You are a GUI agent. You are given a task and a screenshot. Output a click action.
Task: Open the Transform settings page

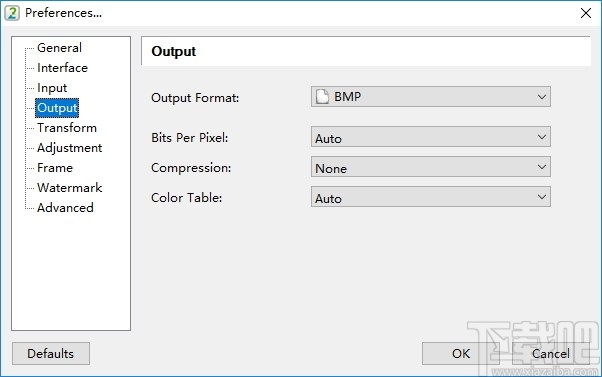pyautogui.click(x=67, y=128)
